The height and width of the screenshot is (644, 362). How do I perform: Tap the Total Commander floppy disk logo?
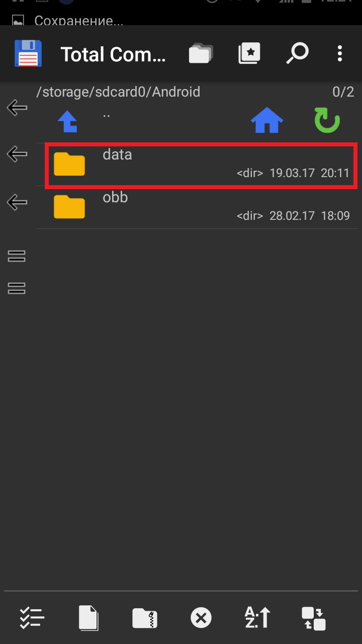(x=28, y=53)
